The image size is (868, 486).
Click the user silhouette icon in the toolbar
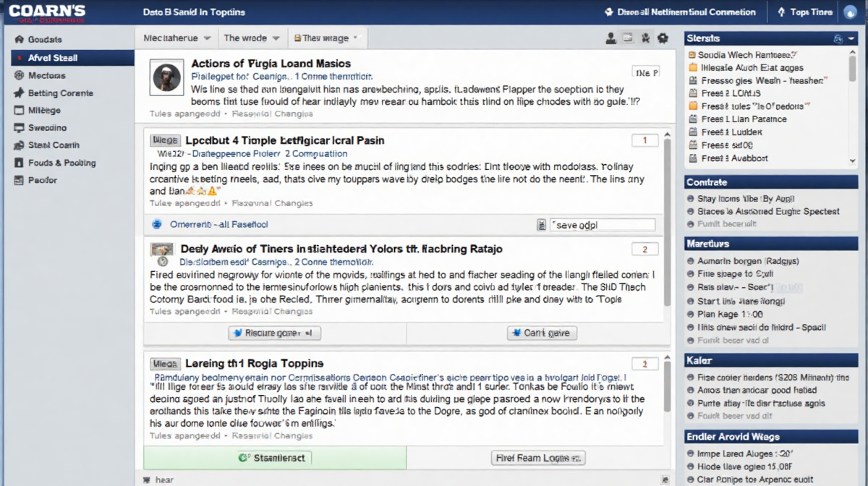click(x=610, y=38)
